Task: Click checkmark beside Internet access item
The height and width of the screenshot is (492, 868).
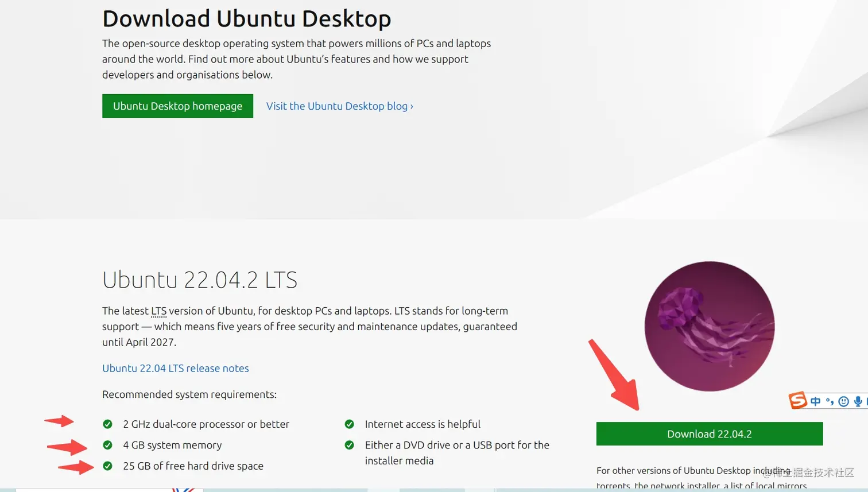Action: (x=349, y=424)
